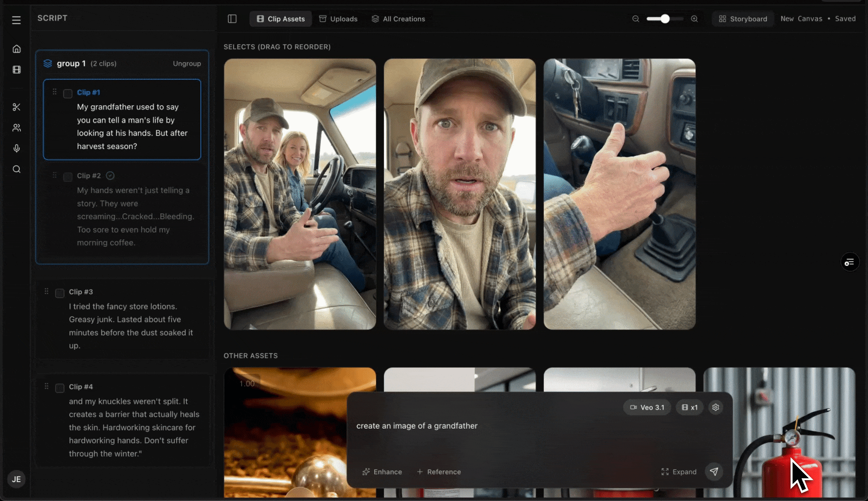Open the Veo 3.1 model selector
The height and width of the screenshot is (501, 868).
(x=647, y=407)
